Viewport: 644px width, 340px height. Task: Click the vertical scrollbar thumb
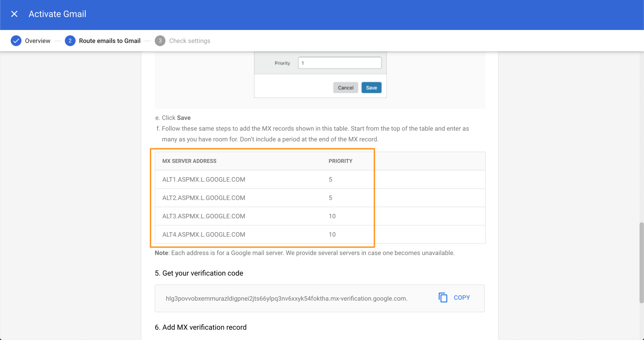pos(641,262)
